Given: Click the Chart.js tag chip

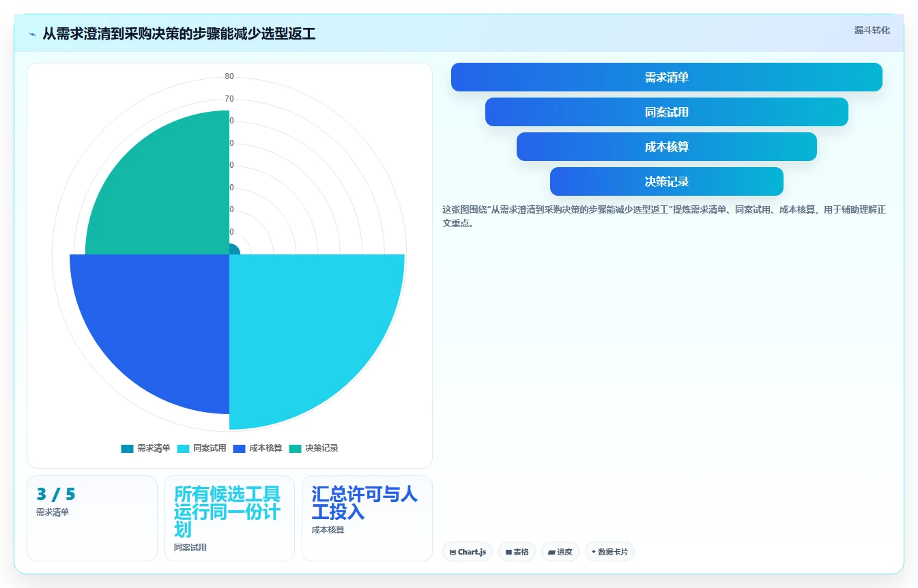Looking at the screenshot, I should coord(468,552).
